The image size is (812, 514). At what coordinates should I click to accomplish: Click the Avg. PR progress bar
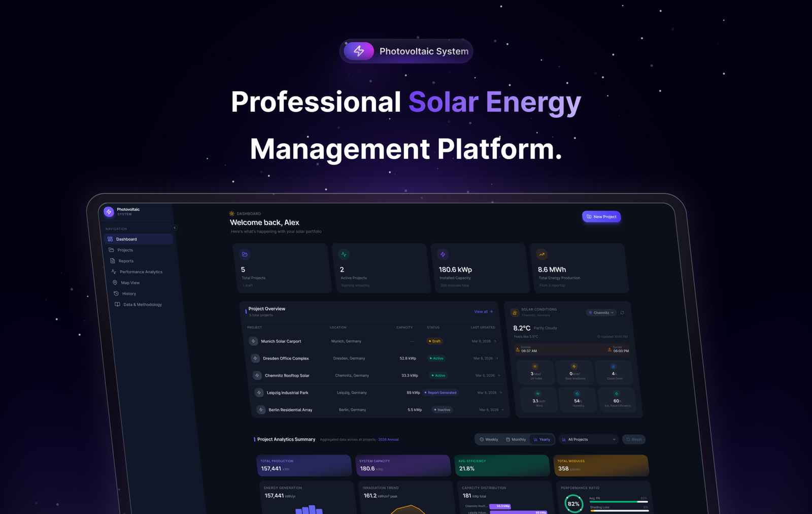pyautogui.click(x=619, y=502)
